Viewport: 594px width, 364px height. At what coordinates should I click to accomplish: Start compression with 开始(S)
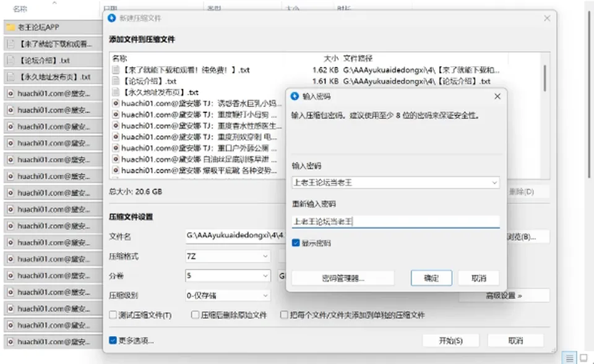click(x=451, y=341)
